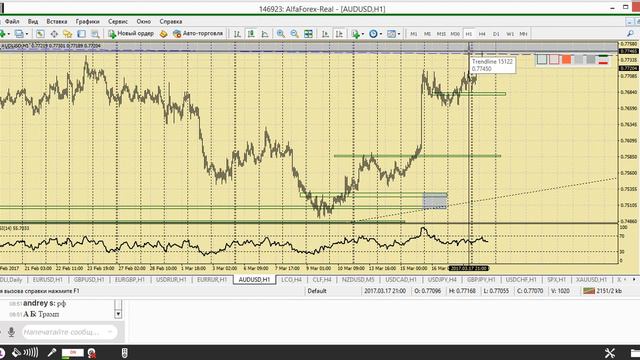Open the Справка menu

pos(171,21)
